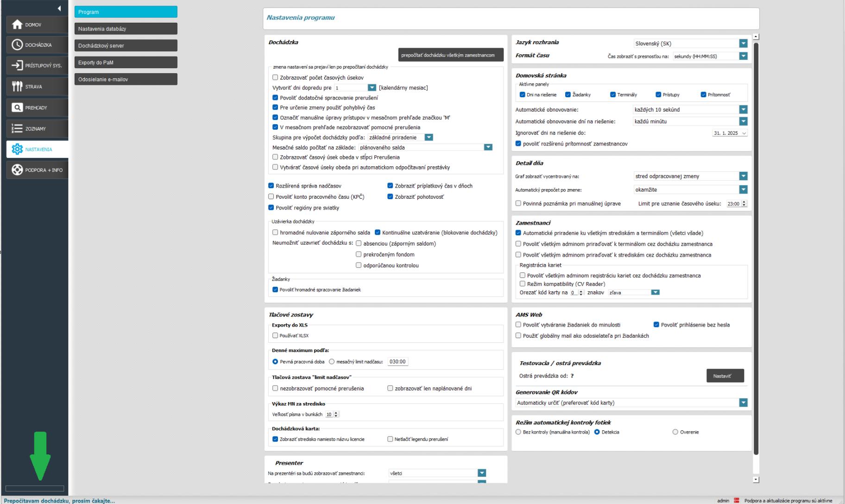Image resolution: width=845 pixels, height=504 pixels.
Task: Select mesačný limit nadčasu radio button
Action: click(332, 362)
